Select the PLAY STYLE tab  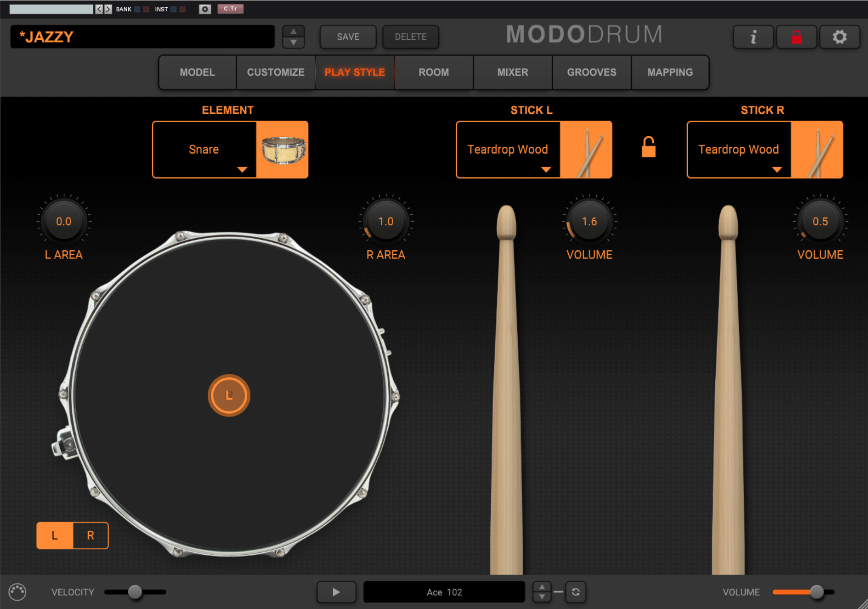tap(355, 72)
